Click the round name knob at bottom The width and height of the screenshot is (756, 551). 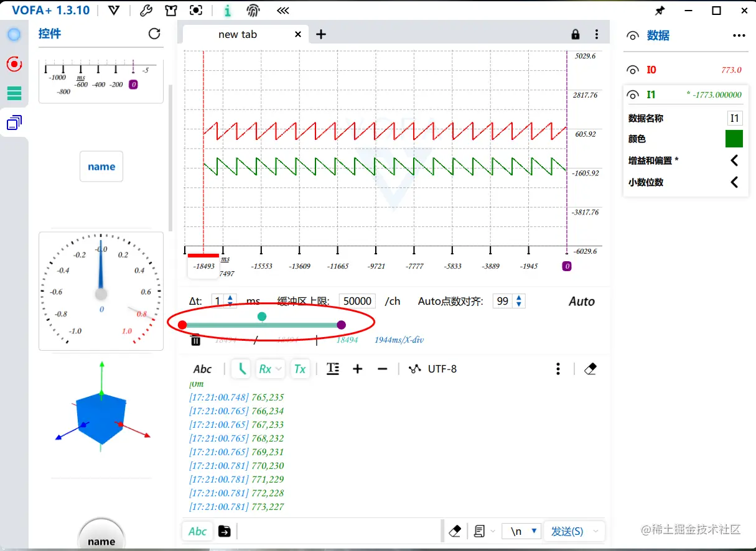(x=101, y=535)
